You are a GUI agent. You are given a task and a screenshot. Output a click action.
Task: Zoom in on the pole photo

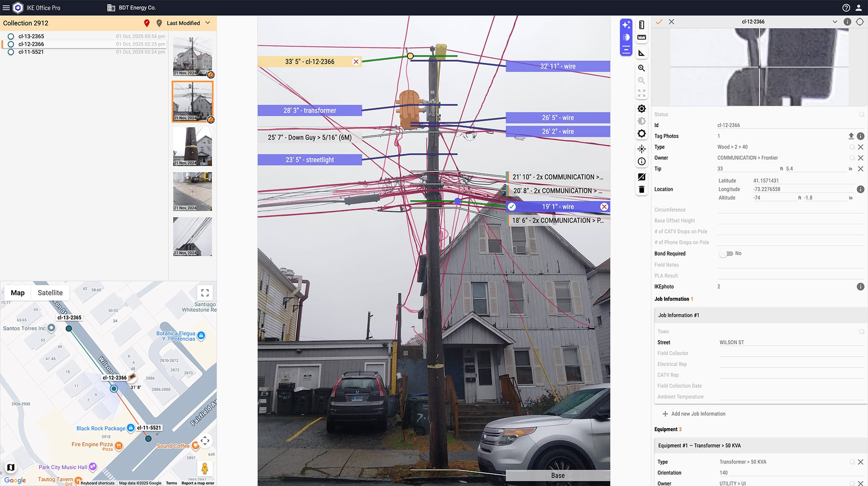(641, 68)
